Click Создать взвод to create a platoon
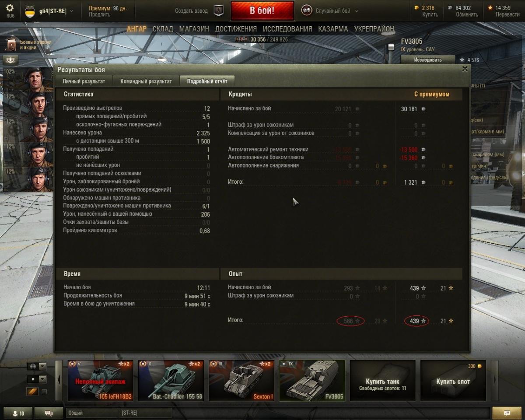This screenshot has width=525, height=420. [191, 11]
